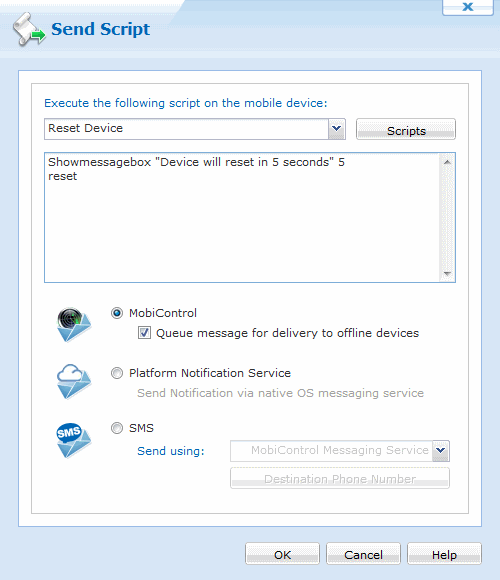This screenshot has height=580, width=500.
Task: Open the MobiControl Messaging Service dropdown arrow
Action: point(441,451)
